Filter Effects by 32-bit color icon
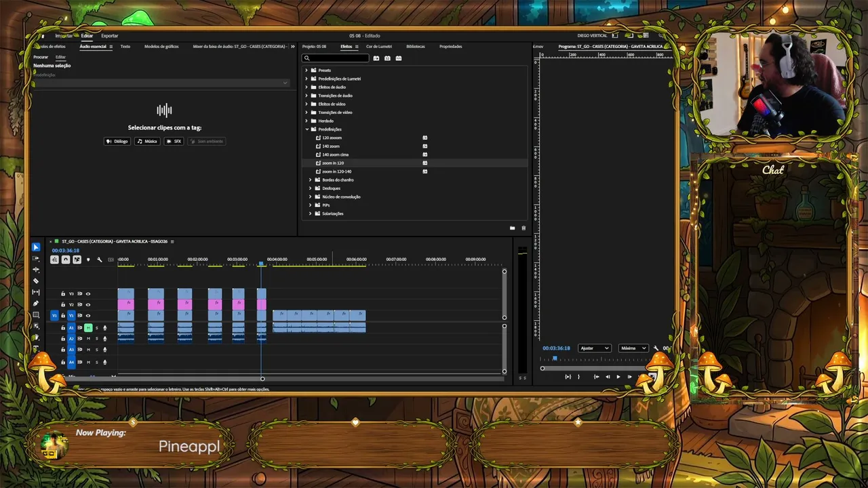Screen dimensions: 868x488 387,58
